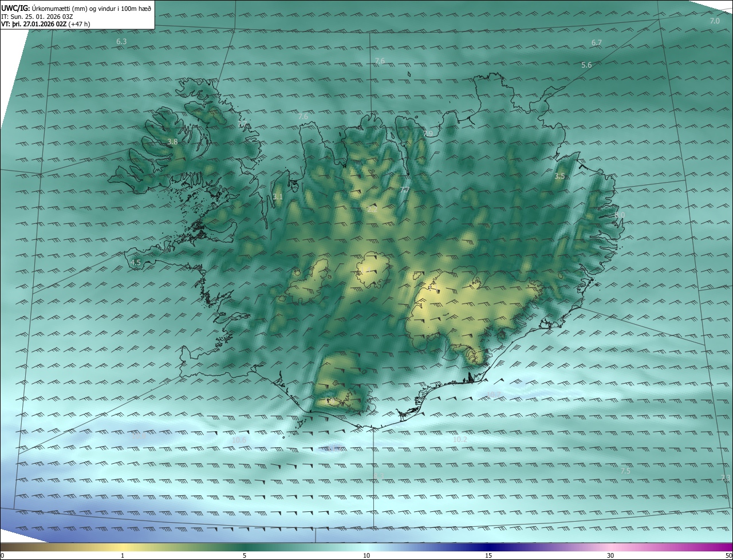Viewport: 733px width, 560px height.
Task: Click the '5' tick on the colour scale
Action: (245, 555)
